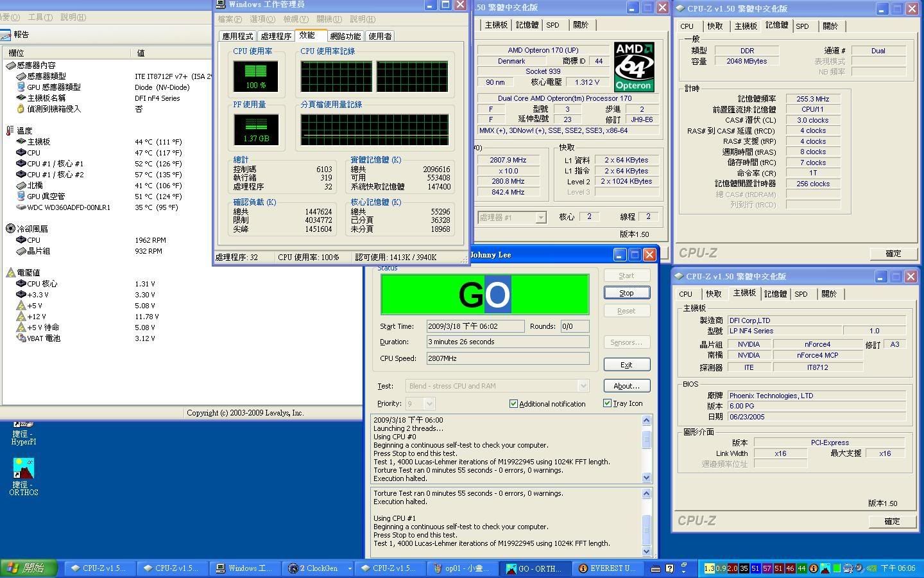Click the Duration field in ORTHOS
The image size is (924, 578).
click(508, 342)
